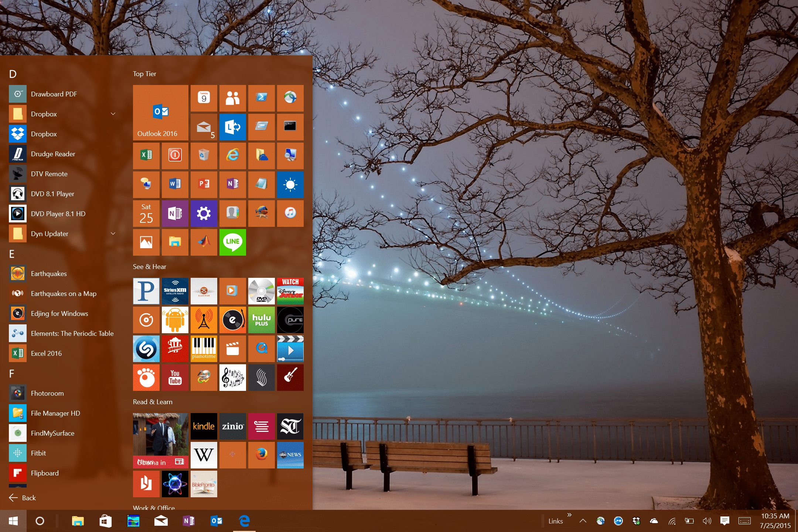Open the Watch Disney Junior tile
798x532 pixels.
pos(290,291)
